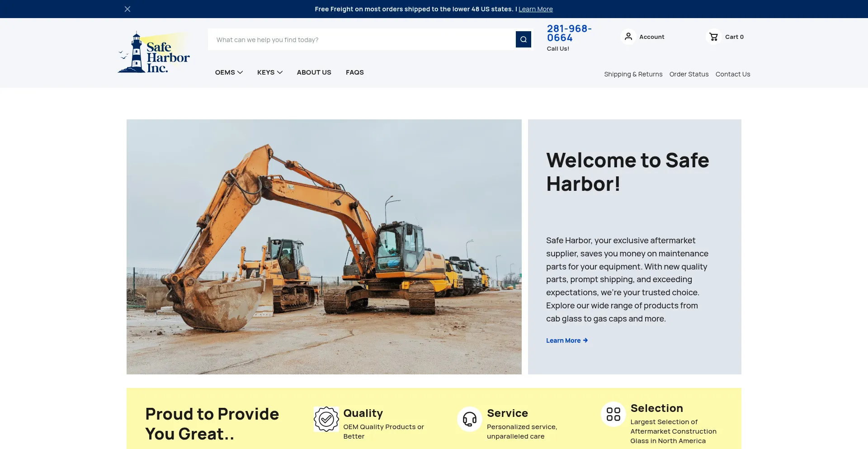Go to the ABOUT US page
This screenshot has height=449, width=868.
(x=314, y=72)
